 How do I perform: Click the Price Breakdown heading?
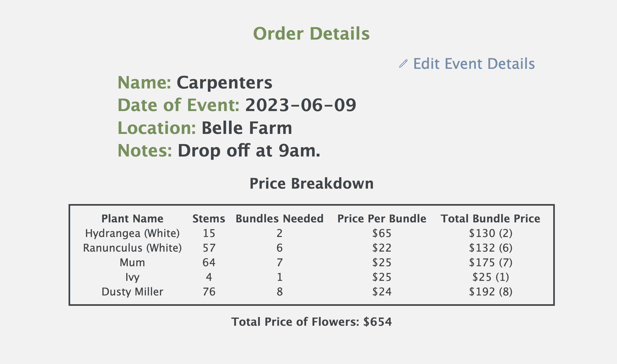(311, 183)
